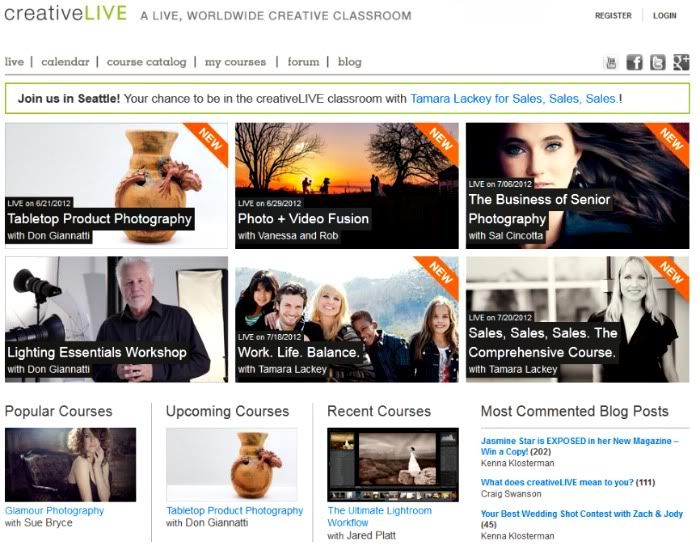Open the Glamour Photography course link
Viewport: 700px width, 550px height.
click(x=54, y=511)
